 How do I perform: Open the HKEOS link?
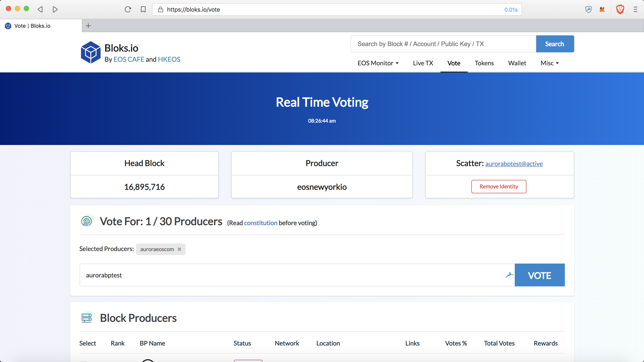[x=169, y=59]
